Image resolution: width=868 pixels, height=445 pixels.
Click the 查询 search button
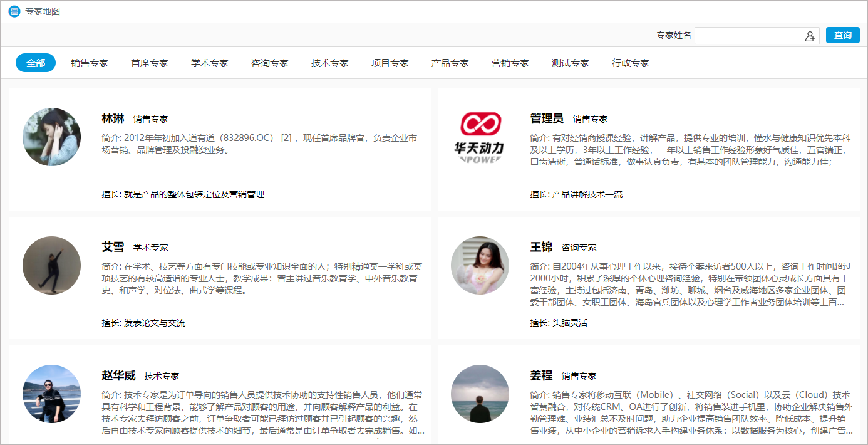tap(842, 35)
